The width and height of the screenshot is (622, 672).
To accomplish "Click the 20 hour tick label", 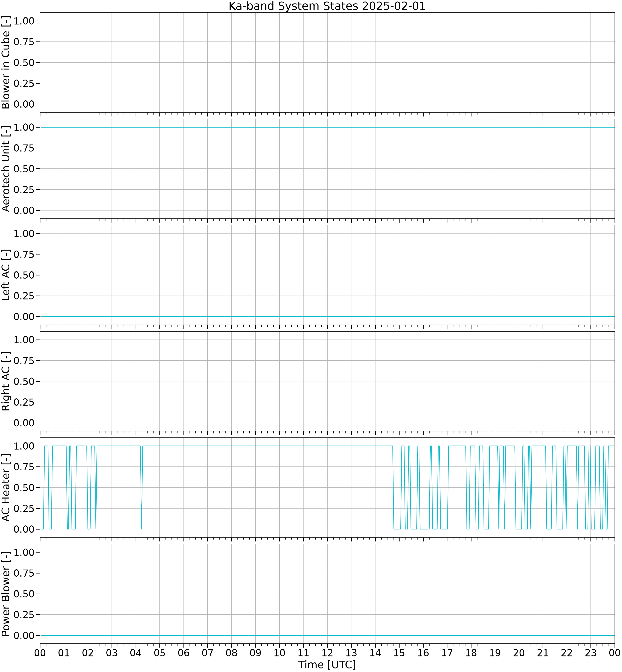I will pyautogui.click(x=519, y=653).
